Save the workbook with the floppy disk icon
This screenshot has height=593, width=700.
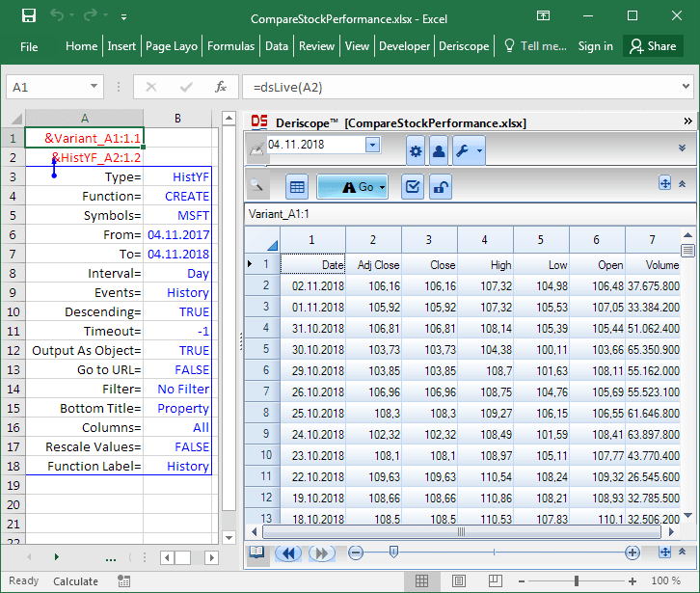tap(29, 16)
